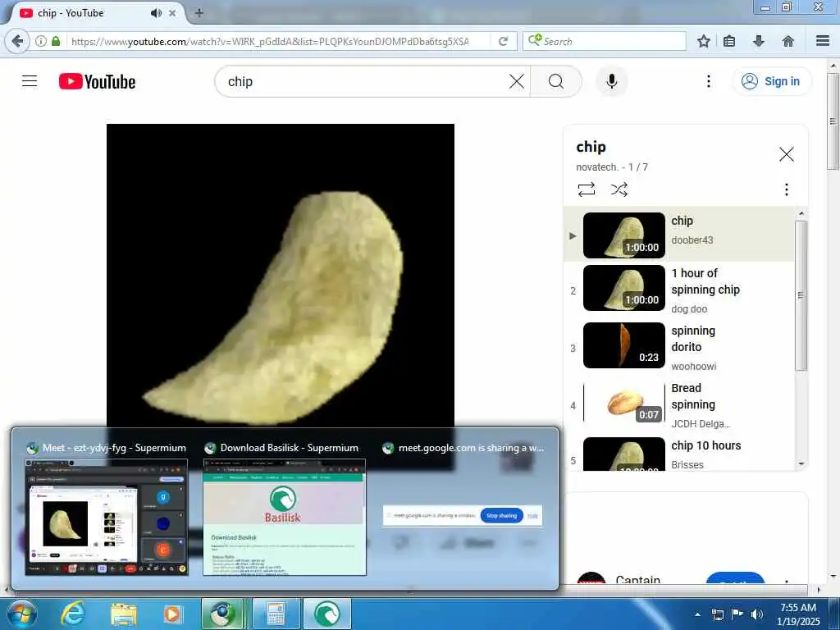Bookmark this page with the star icon
Viewport: 840px width, 630px height.
tap(703, 41)
